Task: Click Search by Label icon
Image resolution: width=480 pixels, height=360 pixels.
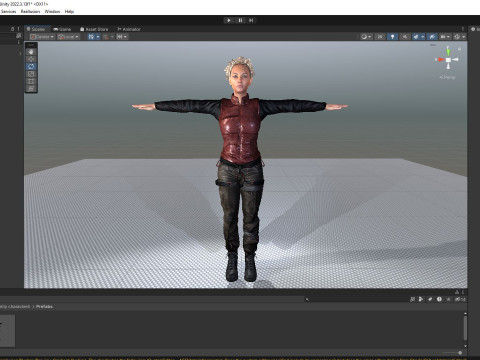Action: [430, 299]
